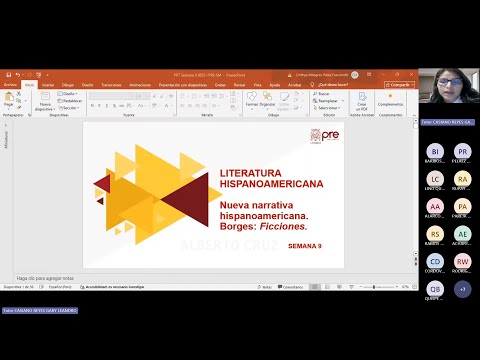This screenshot has width=480, height=360.
Task: Click the numbered list icon
Action: click(195, 96)
